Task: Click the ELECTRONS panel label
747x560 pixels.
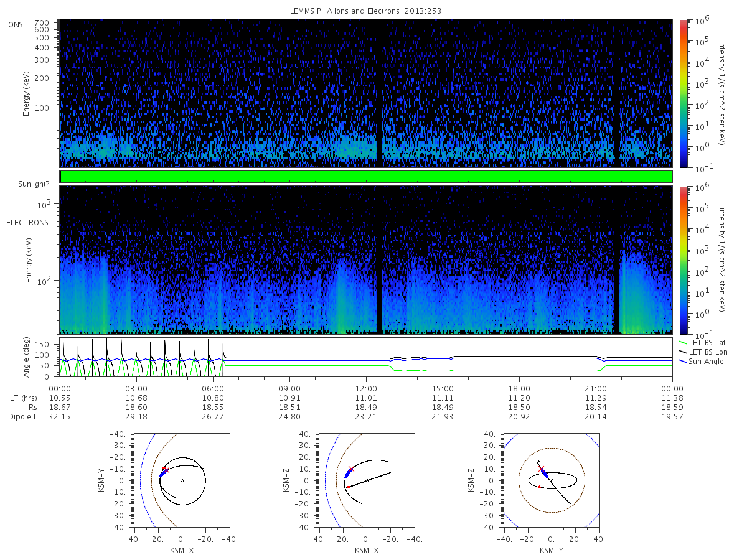Action: 27,222
